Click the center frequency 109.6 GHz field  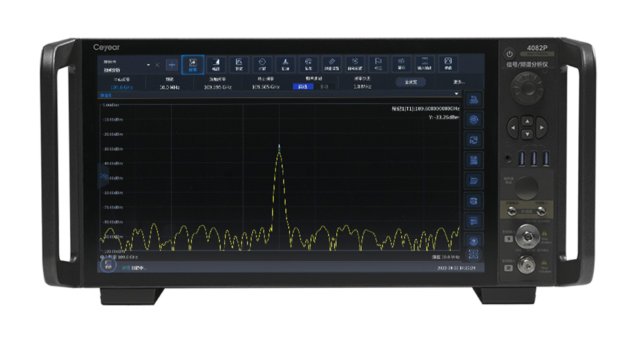pyautogui.click(x=122, y=86)
